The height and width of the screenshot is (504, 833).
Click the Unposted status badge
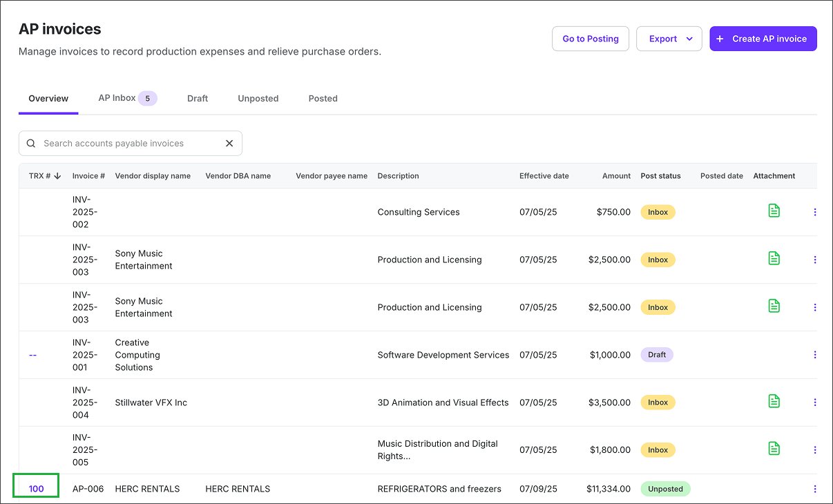(x=665, y=489)
